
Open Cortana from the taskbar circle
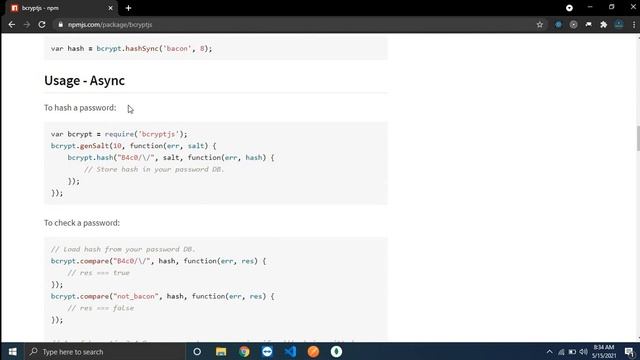pyautogui.click(x=197, y=351)
